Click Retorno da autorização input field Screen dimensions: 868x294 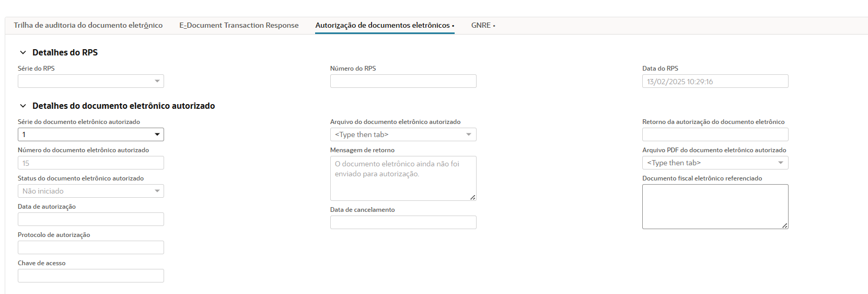pos(715,134)
